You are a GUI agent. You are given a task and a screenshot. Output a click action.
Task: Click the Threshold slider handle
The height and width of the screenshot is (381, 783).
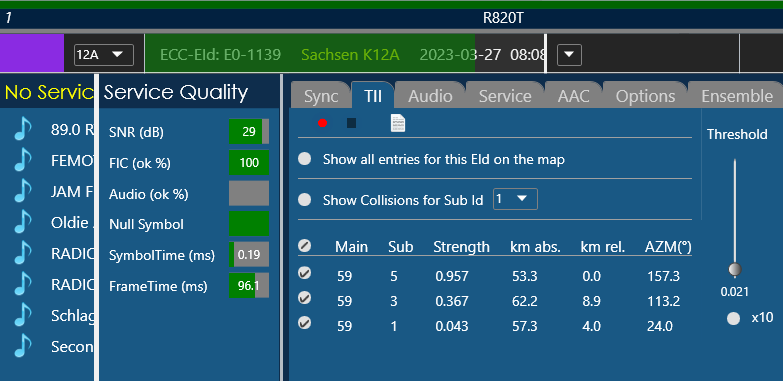tap(735, 270)
